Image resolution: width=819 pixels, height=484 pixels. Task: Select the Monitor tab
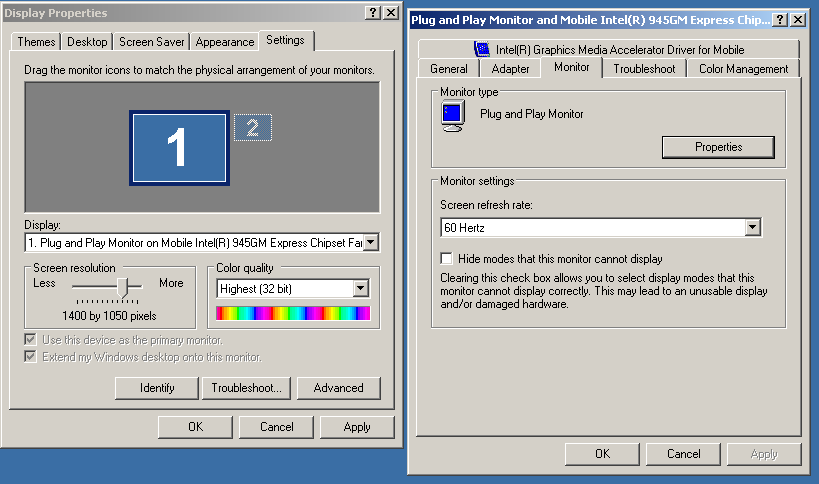click(x=571, y=67)
